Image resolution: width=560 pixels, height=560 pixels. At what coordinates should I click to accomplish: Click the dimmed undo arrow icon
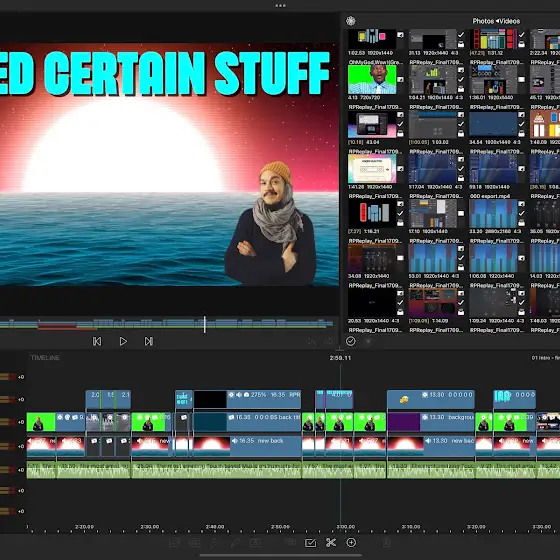tap(311, 342)
